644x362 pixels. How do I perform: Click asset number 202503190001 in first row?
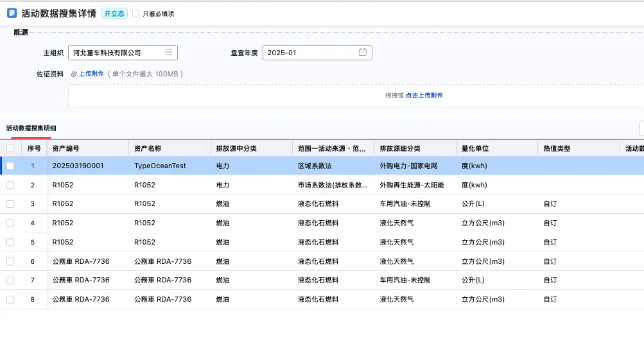[78, 166]
